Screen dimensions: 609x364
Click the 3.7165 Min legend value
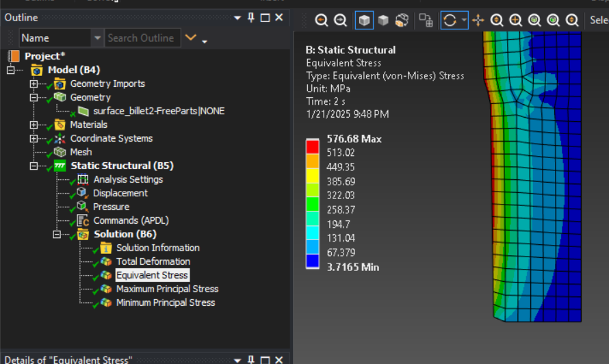[353, 268]
